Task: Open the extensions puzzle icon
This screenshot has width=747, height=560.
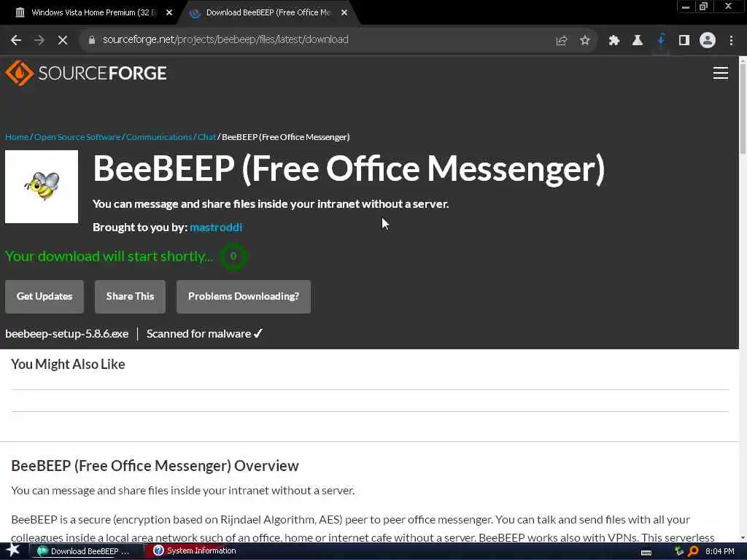Action: tap(614, 41)
